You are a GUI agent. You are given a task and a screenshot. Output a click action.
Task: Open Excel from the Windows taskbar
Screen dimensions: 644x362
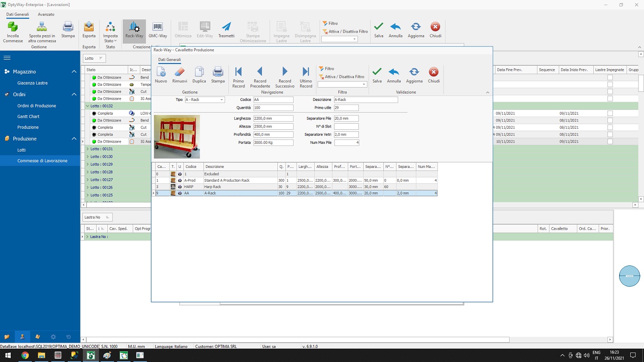[124, 355]
